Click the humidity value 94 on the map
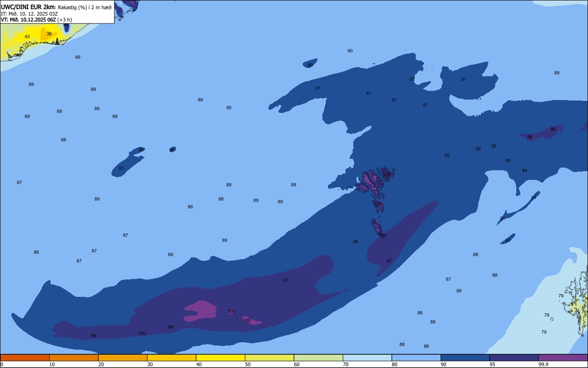 pyautogui.click(x=525, y=171)
